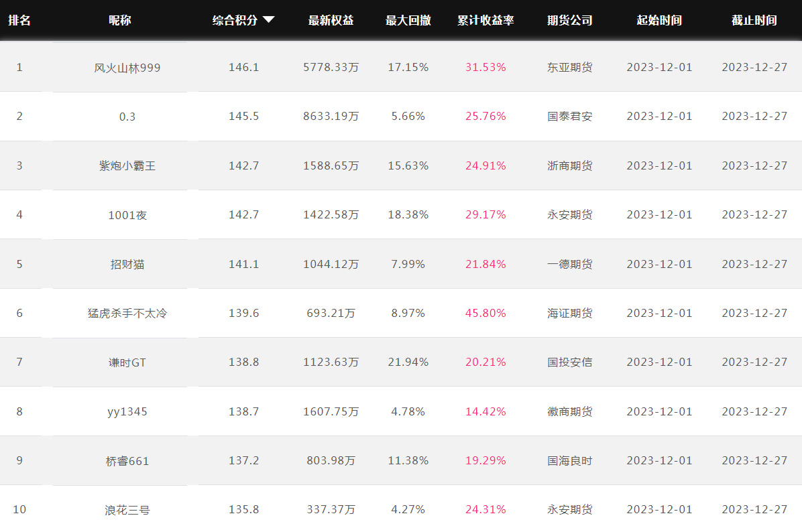Screen dimensions: 802x532
Task: Click the 期货公司 column header
Action: [x=570, y=21]
